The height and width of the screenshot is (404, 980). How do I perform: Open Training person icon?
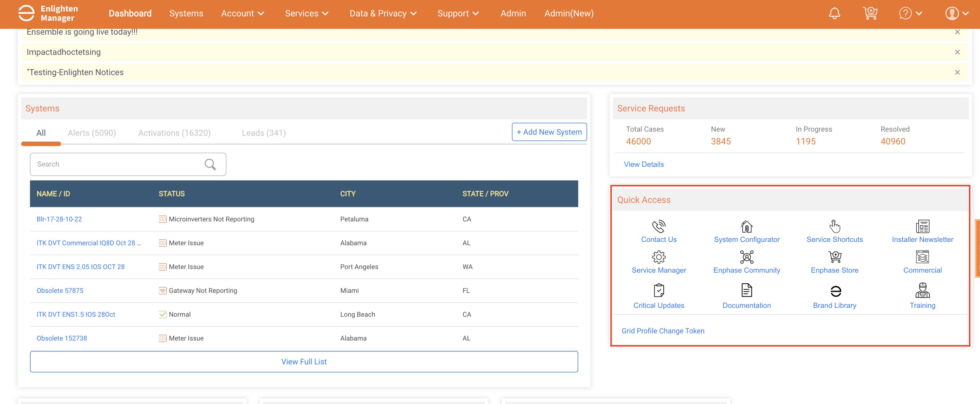pyautogui.click(x=922, y=290)
